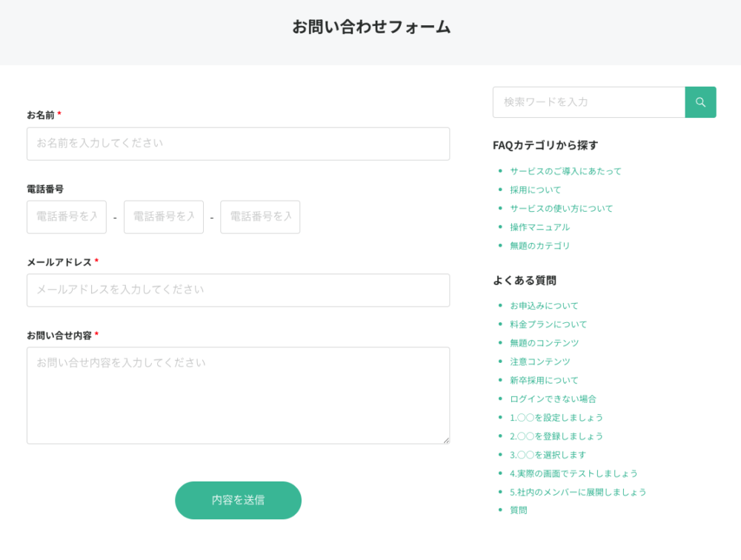The width and height of the screenshot is (741, 560).
Task: Open サービスのご導入にあたって FAQ category
Action: [565, 171]
